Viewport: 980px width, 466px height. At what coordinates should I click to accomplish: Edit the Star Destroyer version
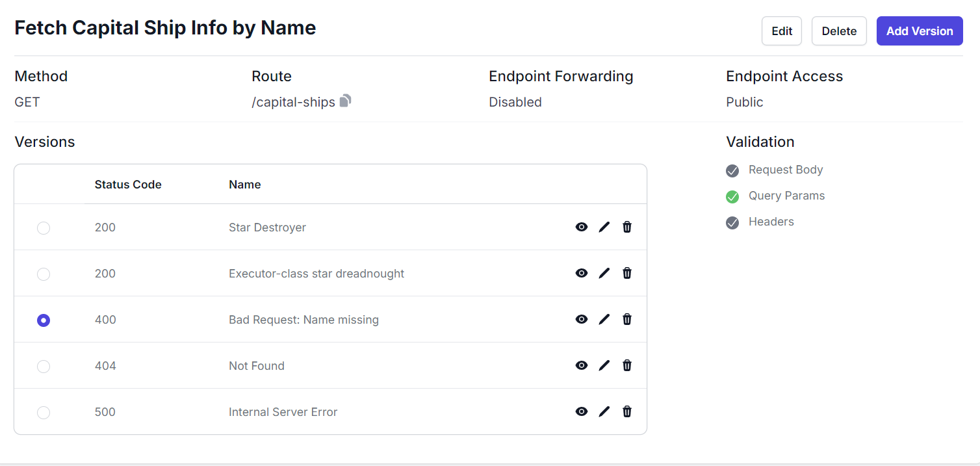click(604, 227)
